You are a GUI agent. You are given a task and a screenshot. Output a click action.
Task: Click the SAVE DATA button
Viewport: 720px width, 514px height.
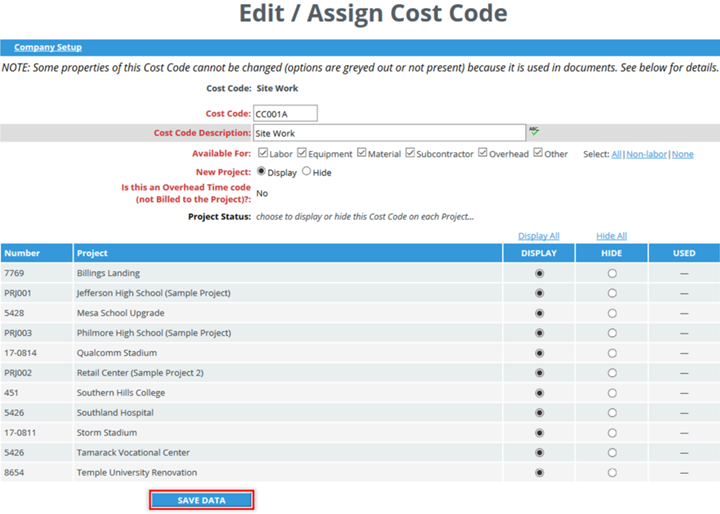click(202, 500)
